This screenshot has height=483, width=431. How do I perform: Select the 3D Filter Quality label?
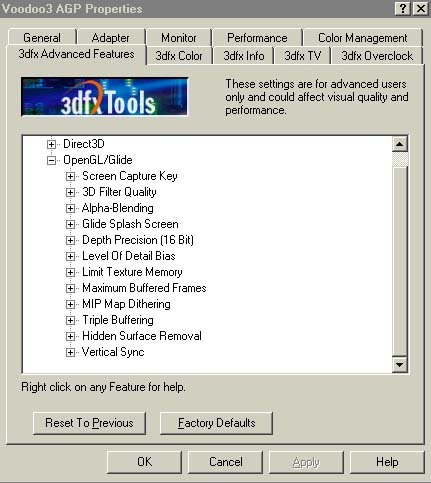pos(119,192)
